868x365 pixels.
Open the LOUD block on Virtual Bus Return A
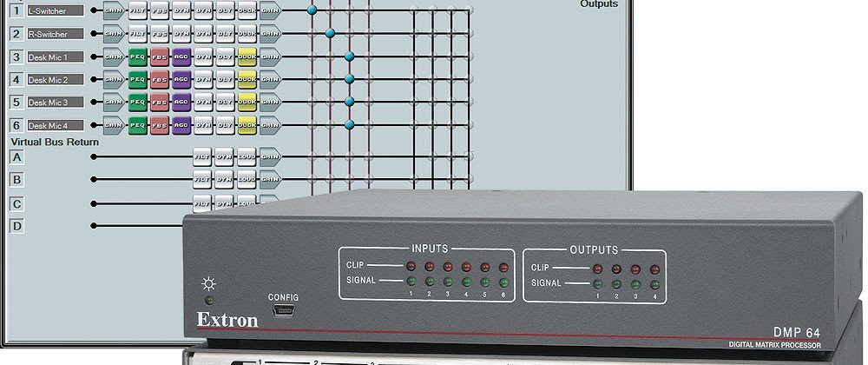(x=247, y=157)
